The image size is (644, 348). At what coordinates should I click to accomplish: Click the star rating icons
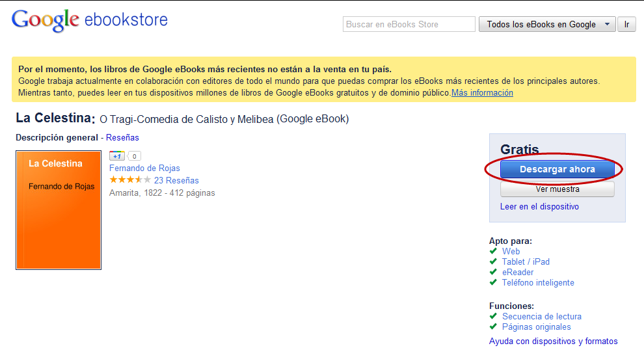129,180
